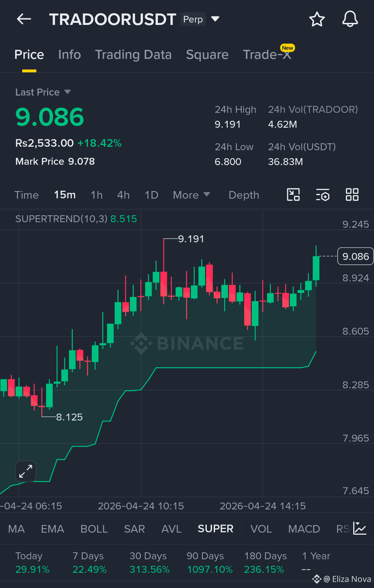Toggle the SUPER indicator
Image resolution: width=374 pixels, height=588 pixels.
[215, 529]
